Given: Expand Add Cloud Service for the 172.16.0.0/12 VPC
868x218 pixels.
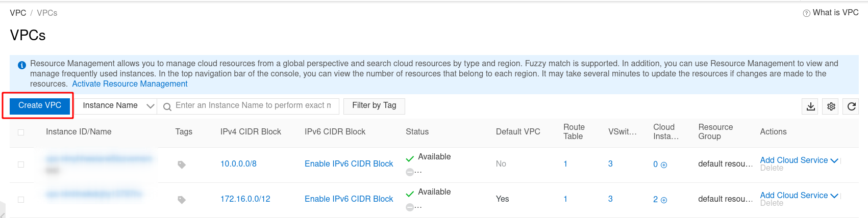Looking at the screenshot, I should tap(799, 195).
